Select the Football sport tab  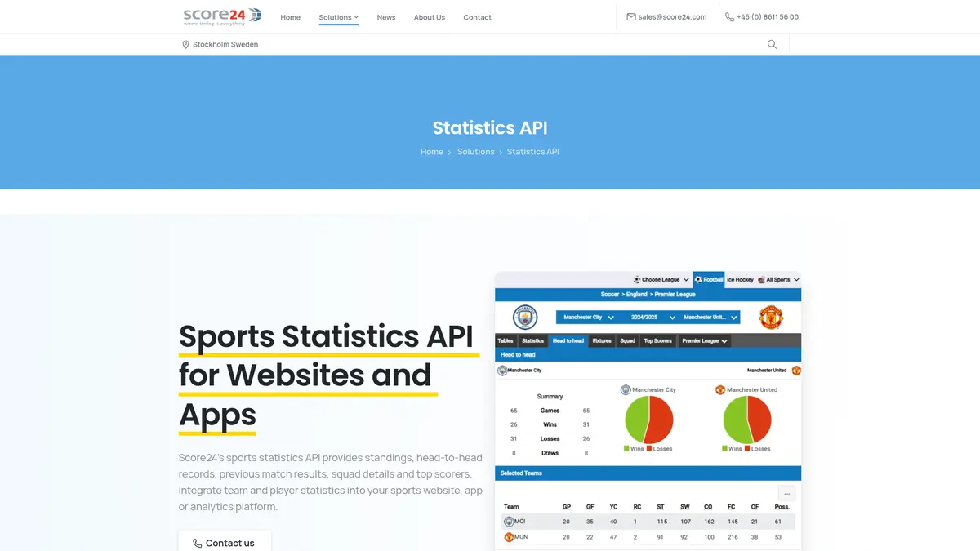(709, 279)
